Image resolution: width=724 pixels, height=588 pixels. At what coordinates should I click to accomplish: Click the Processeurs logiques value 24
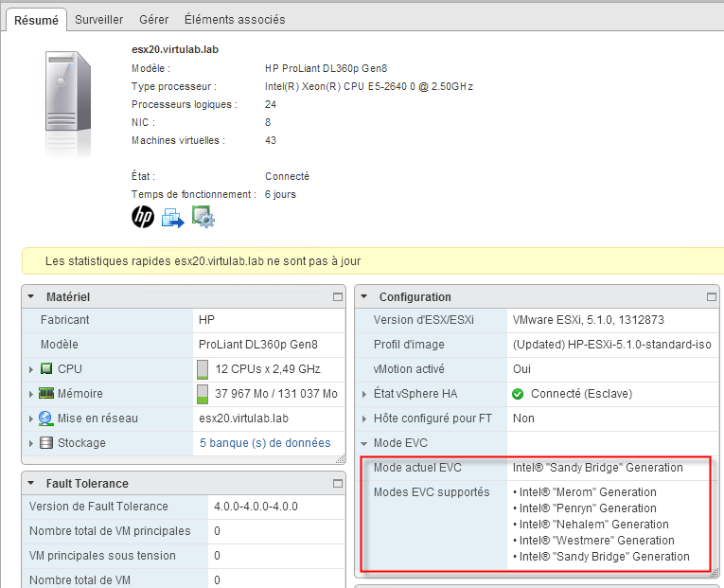coord(271,104)
